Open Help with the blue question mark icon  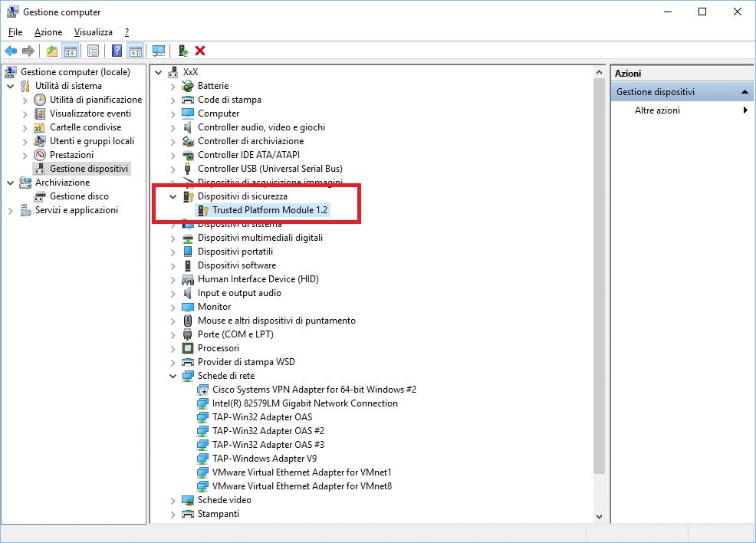click(117, 51)
